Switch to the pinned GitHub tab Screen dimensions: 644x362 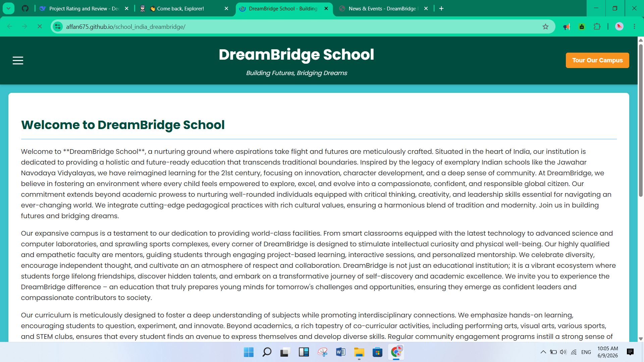pos(25,8)
